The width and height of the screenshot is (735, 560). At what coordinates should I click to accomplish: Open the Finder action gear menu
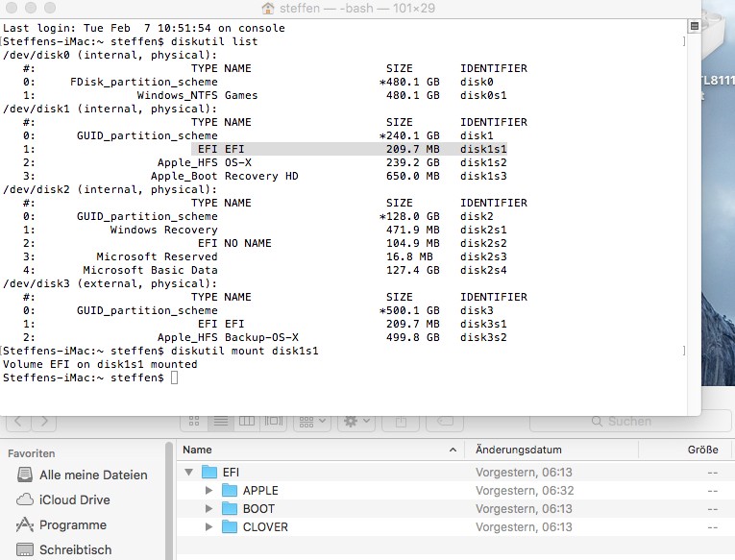tap(356, 422)
